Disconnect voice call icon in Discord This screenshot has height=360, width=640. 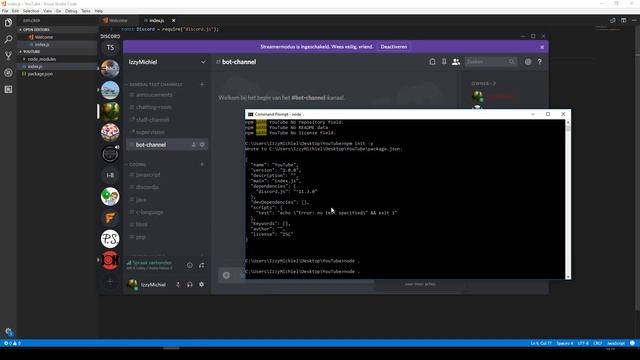click(202, 265)
